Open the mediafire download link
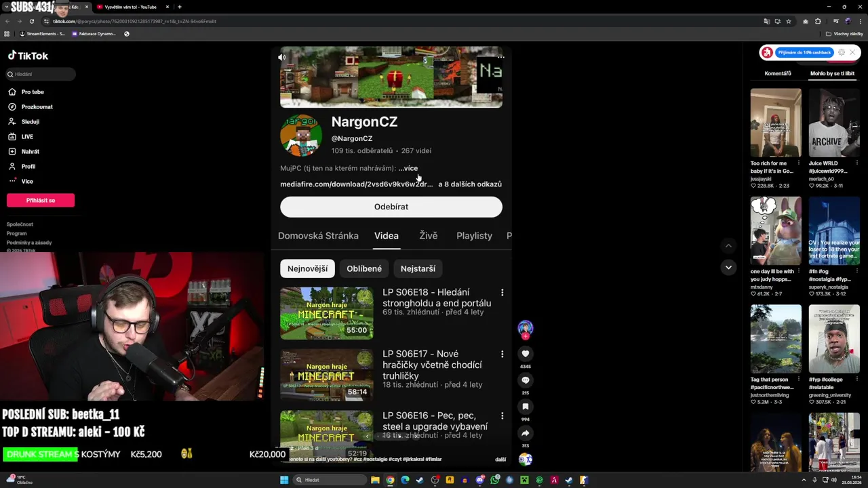Screen dimensions: 868x488 point(356,184)
